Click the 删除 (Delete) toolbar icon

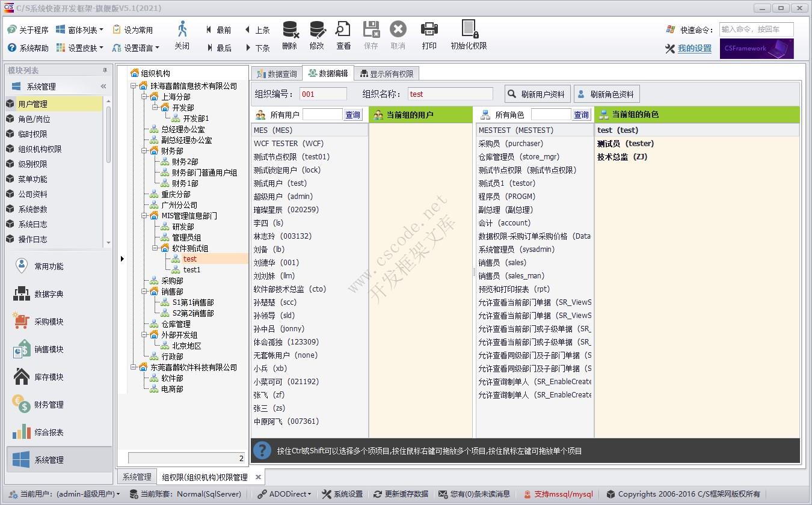(x=290, y=34)
